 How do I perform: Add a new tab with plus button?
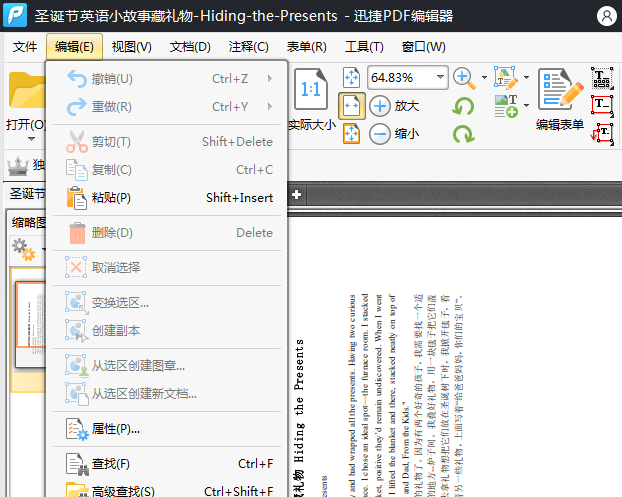pos(296,194)
